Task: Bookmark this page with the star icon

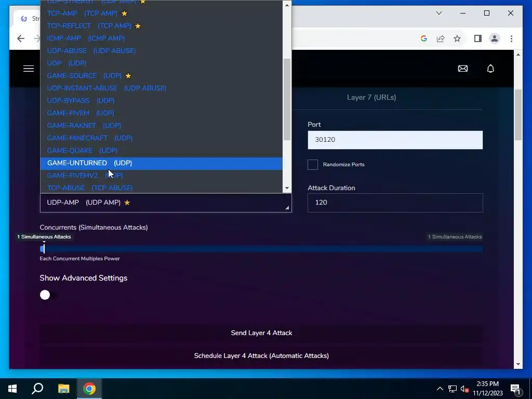Action: (x=457, y=38)
